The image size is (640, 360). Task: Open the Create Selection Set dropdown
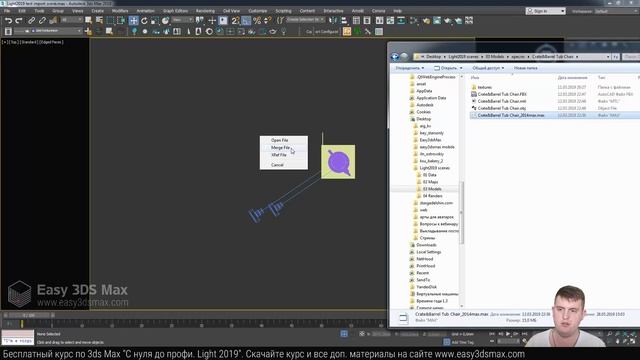point(305,20)
